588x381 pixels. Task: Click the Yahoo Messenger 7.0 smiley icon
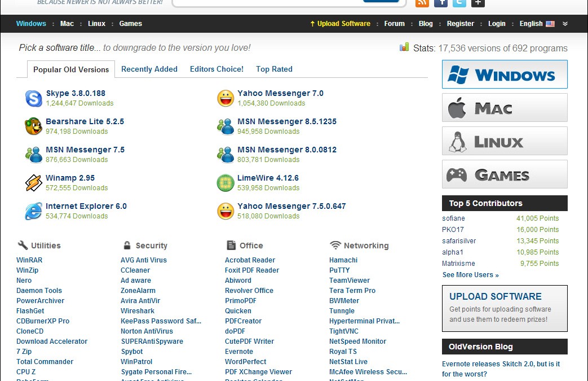tap(226, 98)
